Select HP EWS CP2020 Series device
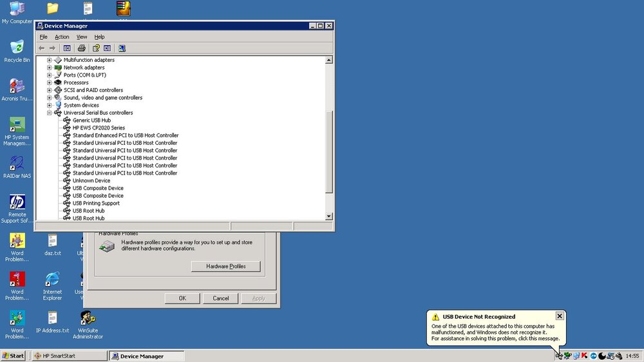Screen dimensions: 644x362 (99, 128)
